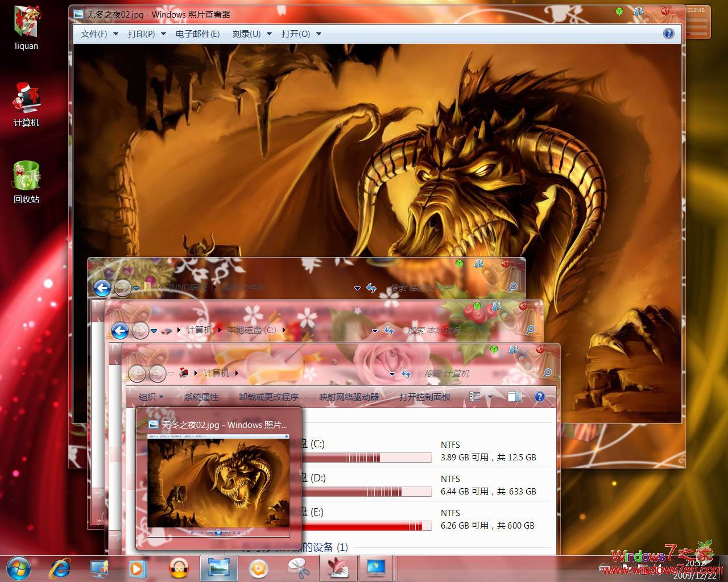Open the help icon in the 计算机 window toolbar

[539, 397]
